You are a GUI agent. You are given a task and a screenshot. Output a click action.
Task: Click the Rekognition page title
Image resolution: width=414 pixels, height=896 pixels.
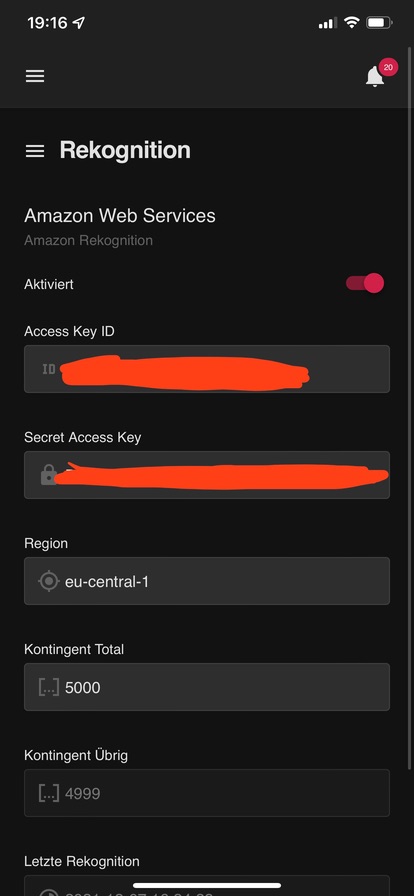pyautogui.click(x=125, y=150)
